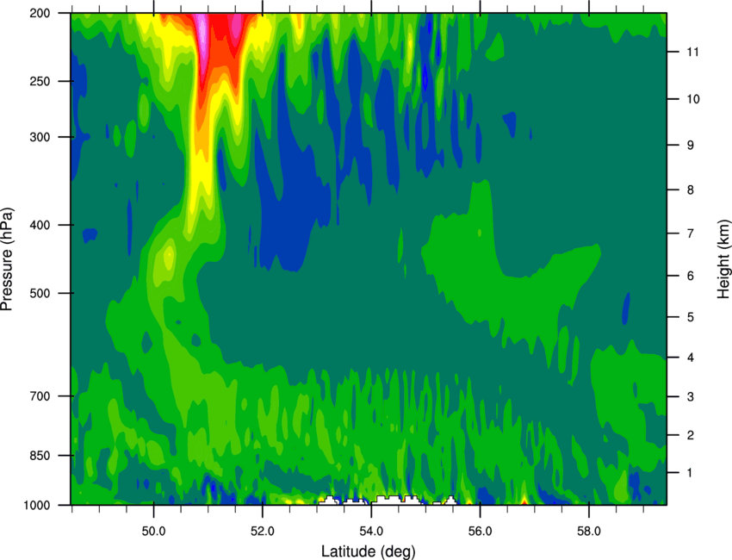
Task: Click the 10 km height label
Action: [x=693, y=99]
